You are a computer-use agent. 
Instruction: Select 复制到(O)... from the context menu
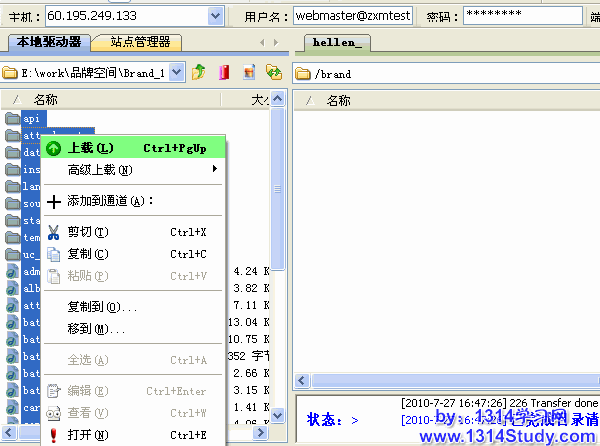[102, 307]
